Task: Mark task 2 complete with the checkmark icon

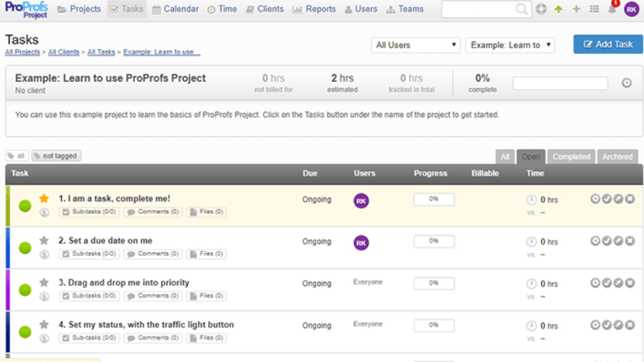Action: click(607, 241)
